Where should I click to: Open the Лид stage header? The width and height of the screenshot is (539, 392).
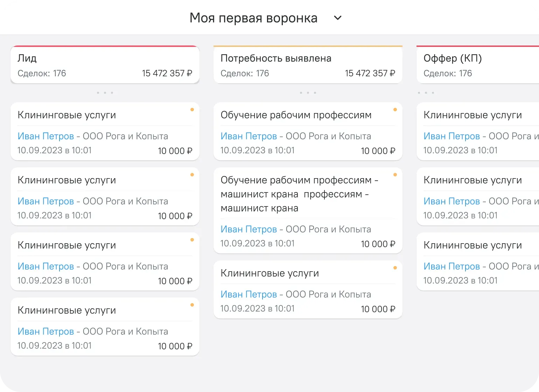coord(27,58)
